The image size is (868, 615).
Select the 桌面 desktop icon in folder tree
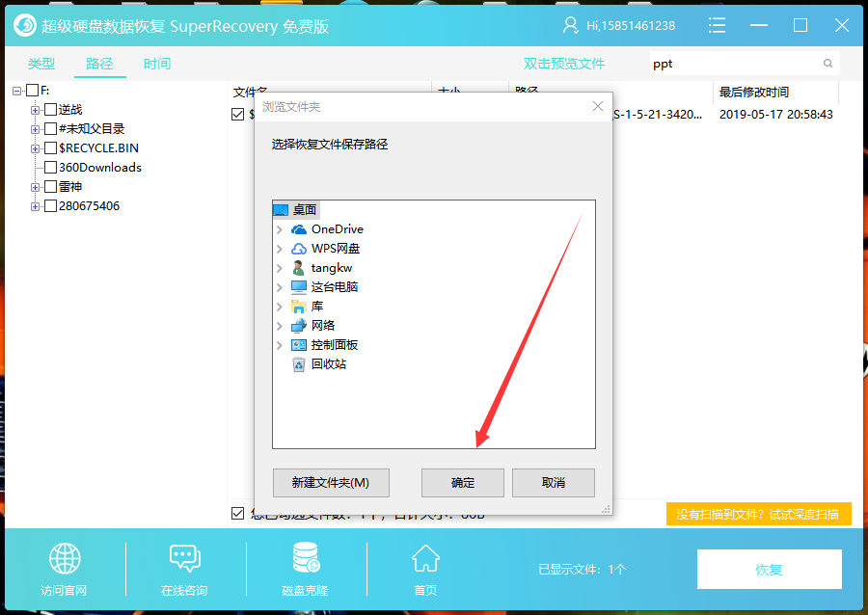click(281, 209)
